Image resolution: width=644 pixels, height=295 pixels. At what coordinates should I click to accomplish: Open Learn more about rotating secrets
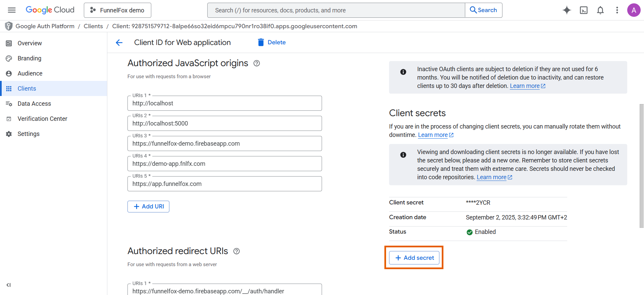pyautogui.click(x=436, y=135)
